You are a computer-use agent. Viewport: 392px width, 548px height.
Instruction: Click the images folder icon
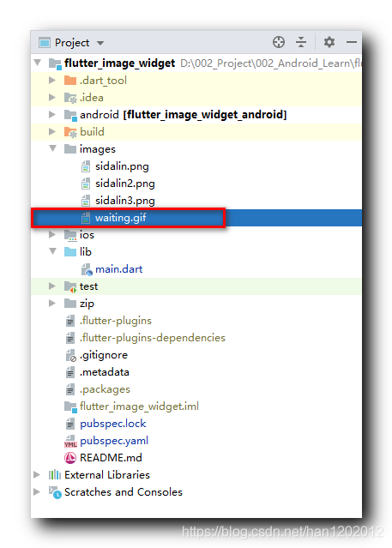click(x=70, y=149)
